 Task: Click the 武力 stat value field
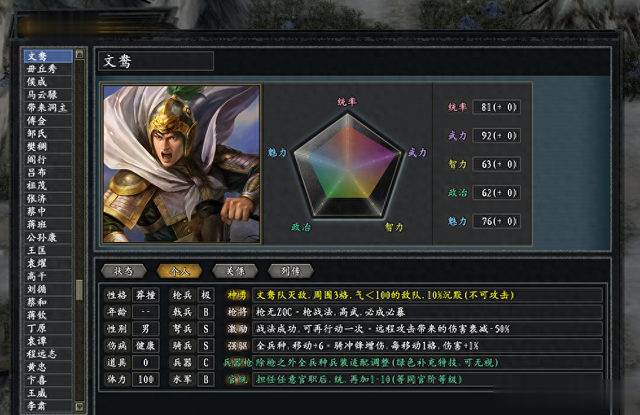496,135
